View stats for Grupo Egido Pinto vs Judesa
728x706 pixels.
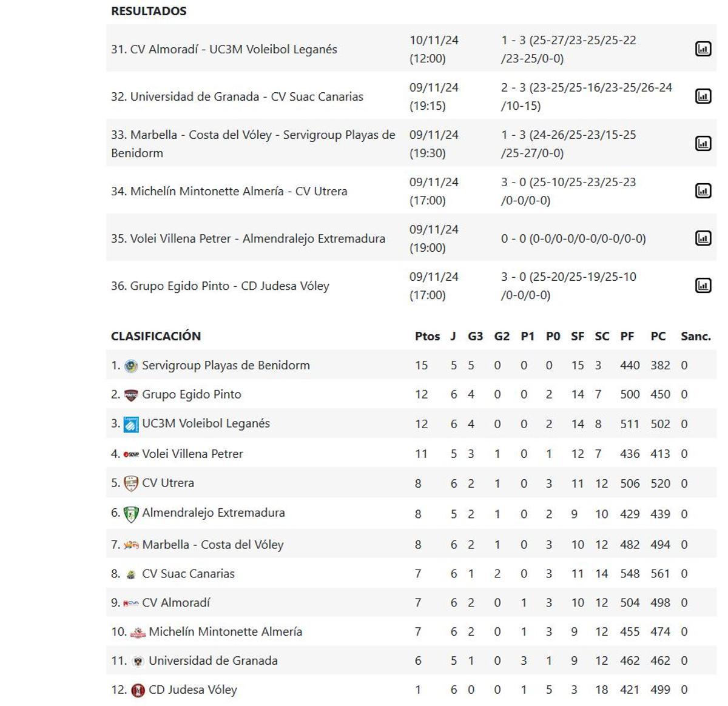tap(703, 286)
